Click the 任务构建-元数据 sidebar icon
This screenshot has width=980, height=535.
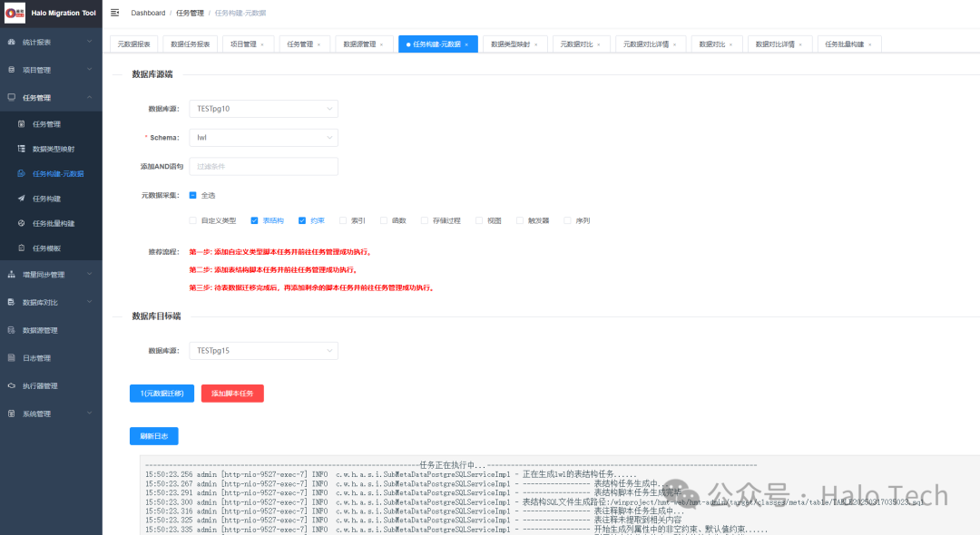pos(21,173)
